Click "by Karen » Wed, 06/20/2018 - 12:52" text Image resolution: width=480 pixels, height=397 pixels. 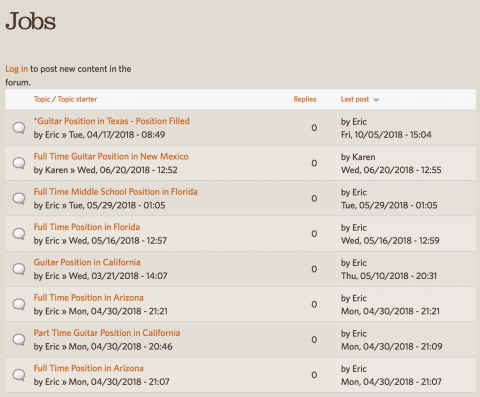tap(106, 170)
